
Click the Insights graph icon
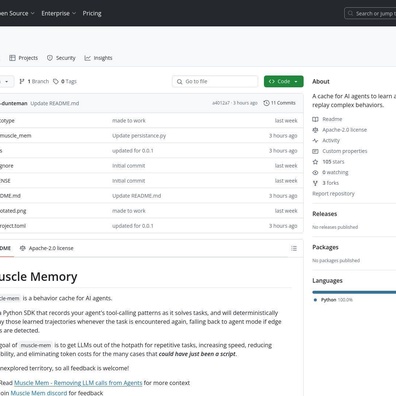pos(87,58)
